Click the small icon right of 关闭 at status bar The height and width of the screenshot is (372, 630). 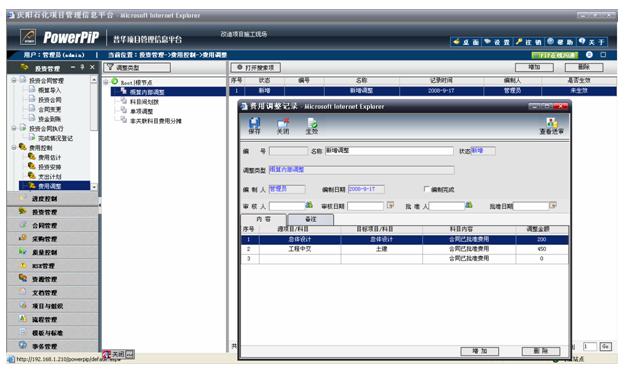tap(130, 354)
